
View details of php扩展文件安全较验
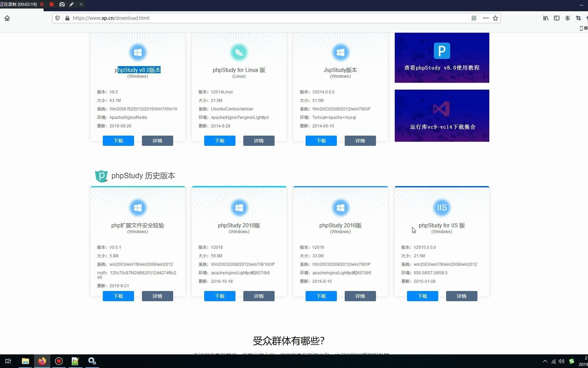(158, 296)
